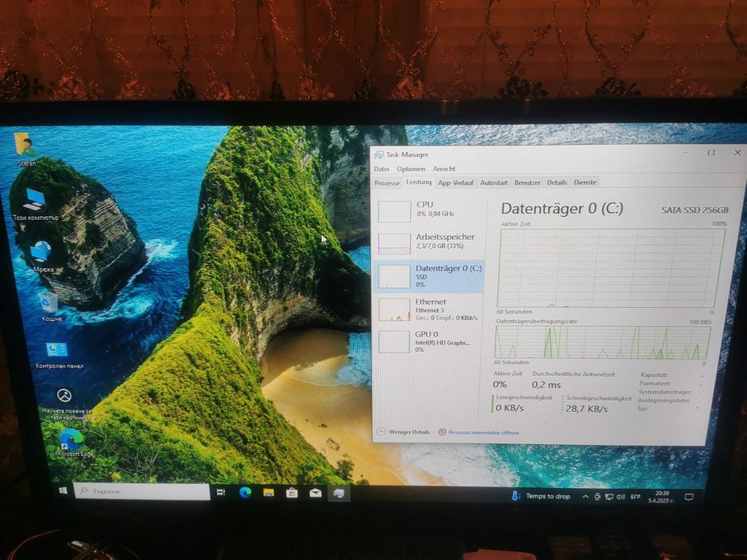Click the '0 KB/s' read speed value
This screenshot has height=560, width=747.
pyautogui.click(x=510, y=408)
